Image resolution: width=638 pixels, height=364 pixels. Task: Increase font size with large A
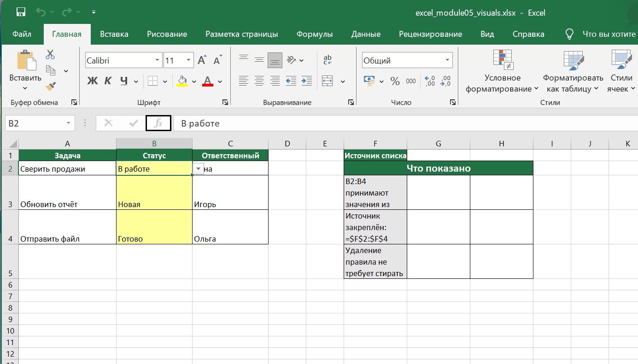point(202,60)
